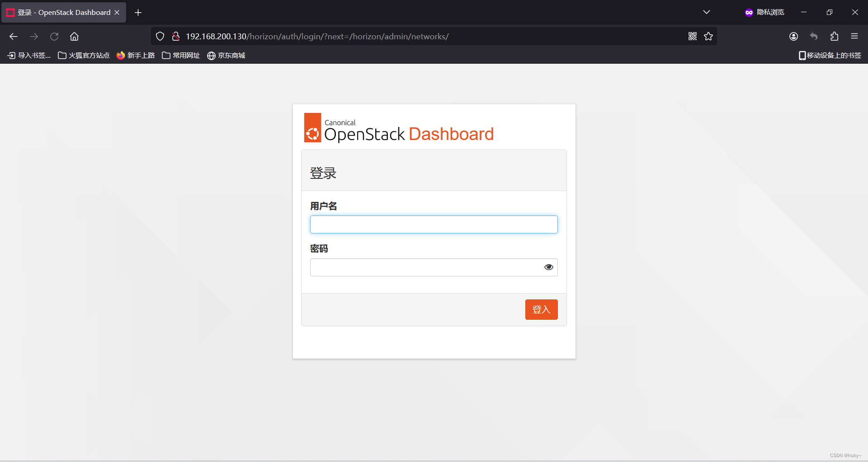
Task: Open the Firefox account icon
Action: pos(793,37)
